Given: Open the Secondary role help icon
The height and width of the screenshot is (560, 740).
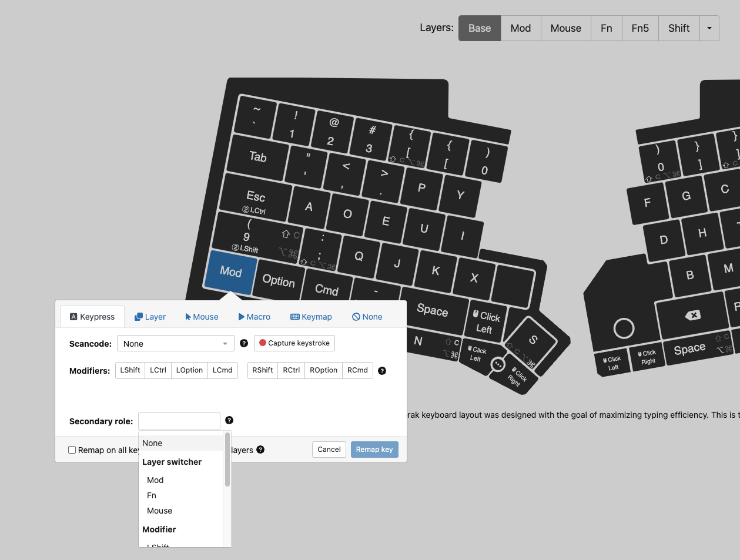Looking at the screenshot, I should coord(229,420).
